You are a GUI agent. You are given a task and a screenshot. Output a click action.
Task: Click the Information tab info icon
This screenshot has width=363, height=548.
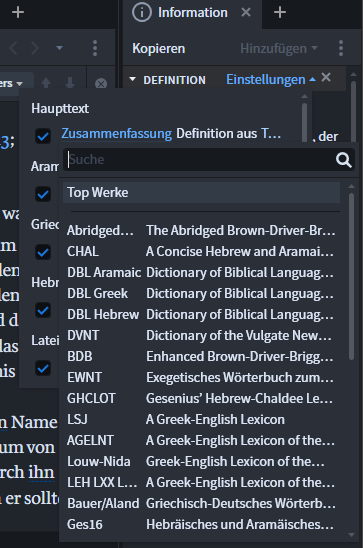click(x=142, y=13)
